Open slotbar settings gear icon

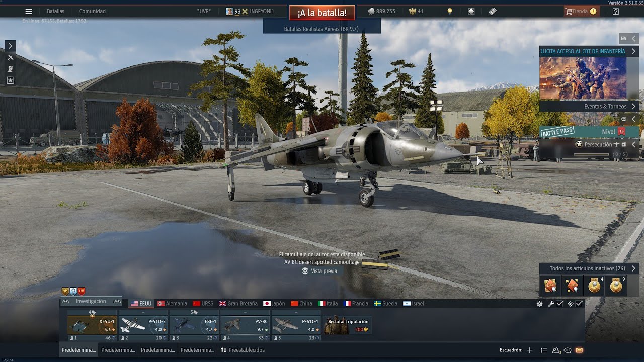(539, 304)
